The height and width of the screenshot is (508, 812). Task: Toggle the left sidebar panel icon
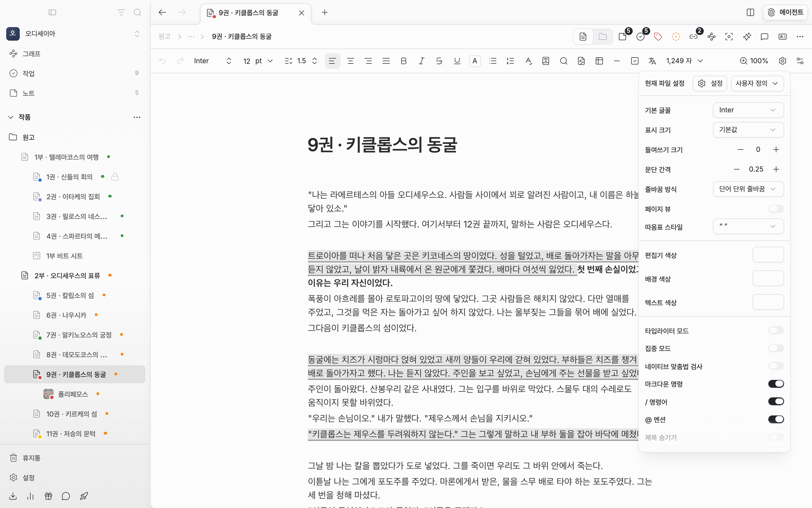click(x=52, y=12)
